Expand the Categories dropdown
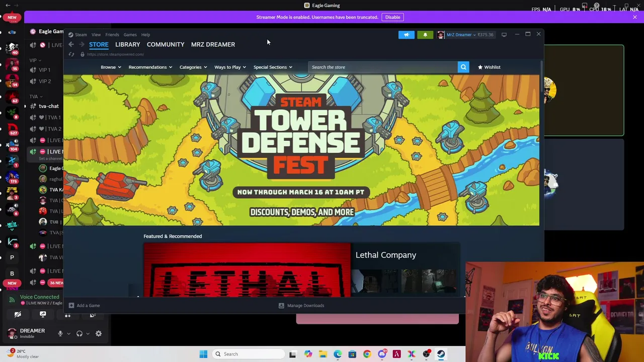644x362 pixels. 193,67
